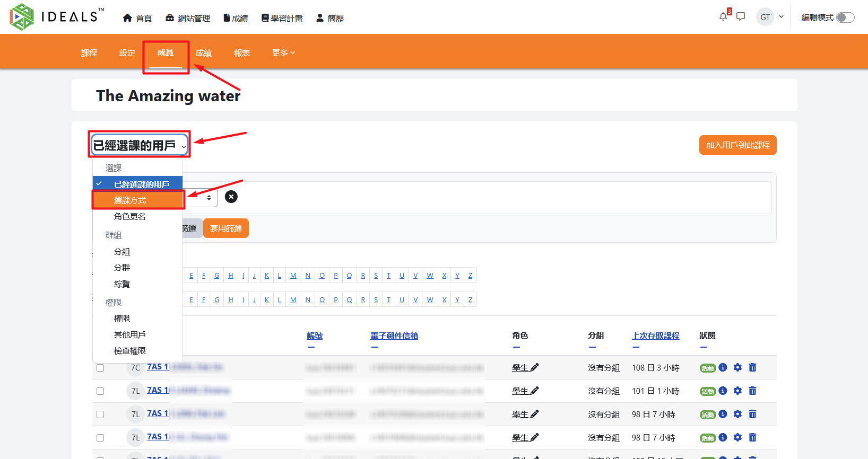Open gear settings for second student row

737,391
